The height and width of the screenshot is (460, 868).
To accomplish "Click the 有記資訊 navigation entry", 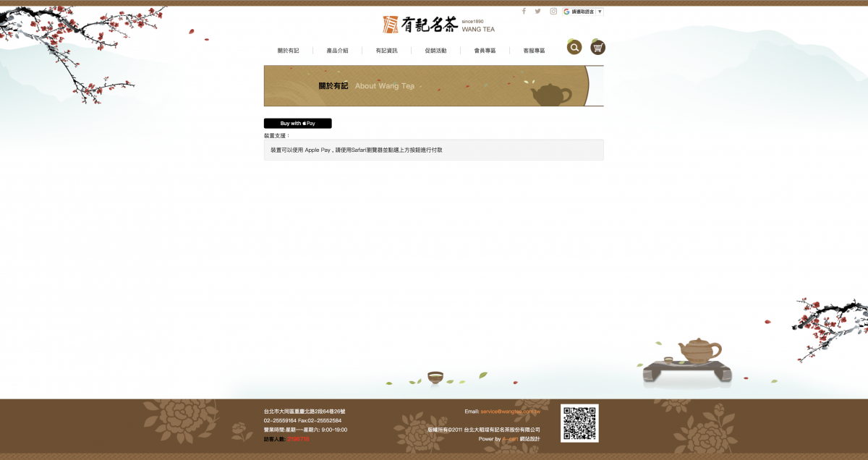I will pos(387,50).
